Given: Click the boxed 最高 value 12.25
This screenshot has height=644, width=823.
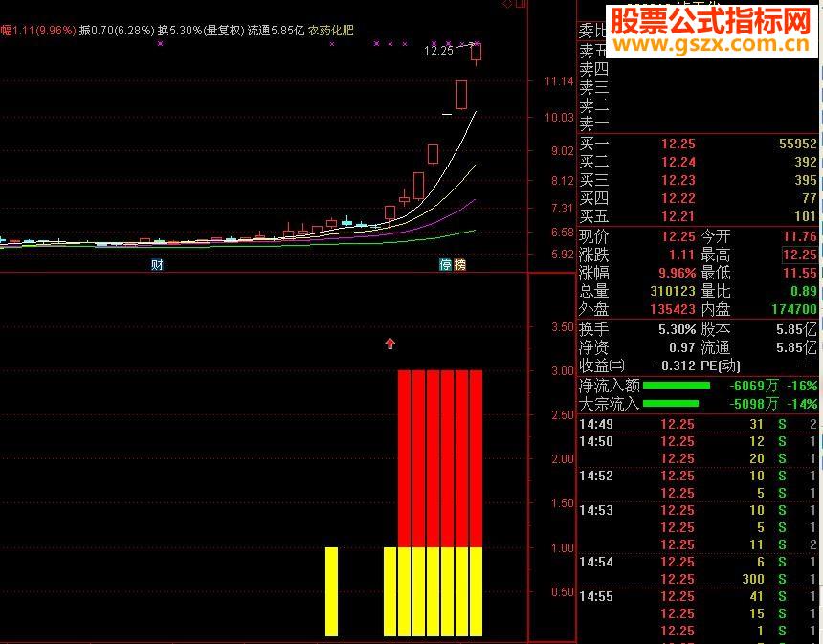Looking at the screenshot, I should pos(800,255).
